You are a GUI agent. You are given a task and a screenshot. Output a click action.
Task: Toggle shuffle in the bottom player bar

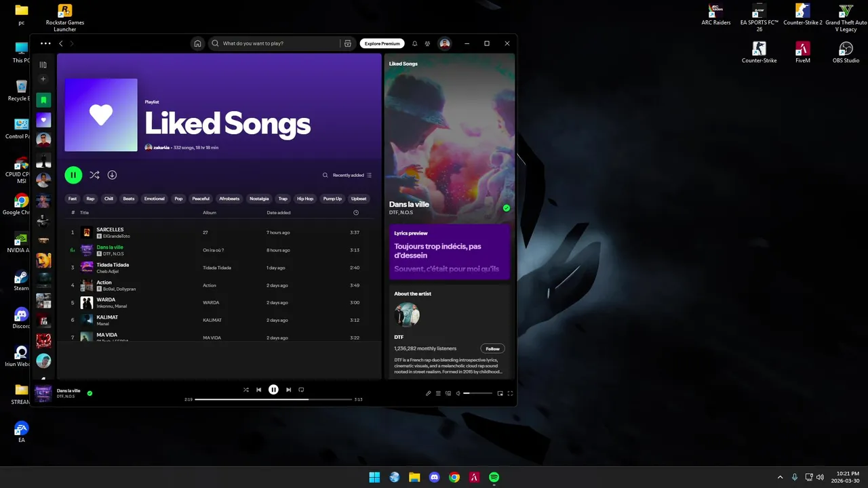pos(246,390)
